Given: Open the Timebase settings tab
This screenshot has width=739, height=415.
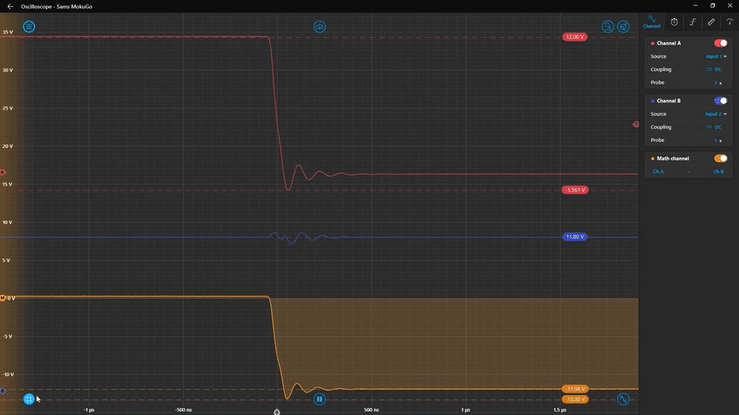Looking at the screenshot, I should tap(674, 22).
